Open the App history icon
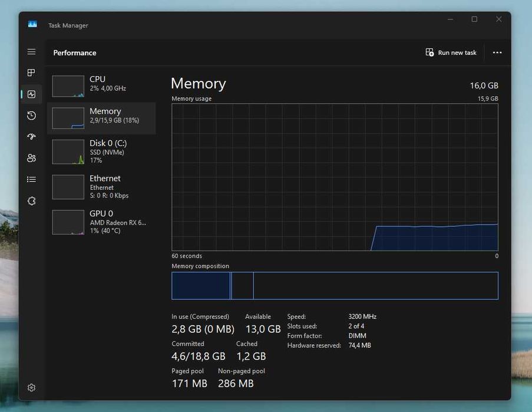 pyautogui.click(x=32, y=116)
